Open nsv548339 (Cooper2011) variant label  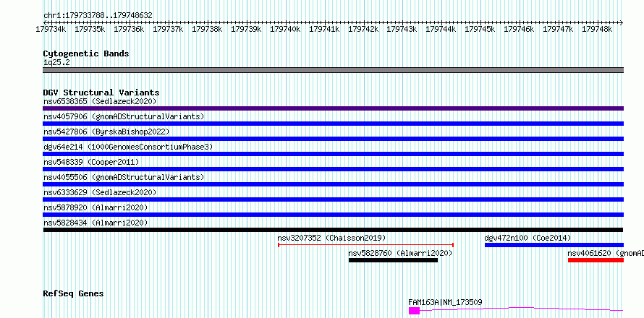(91, 162)
